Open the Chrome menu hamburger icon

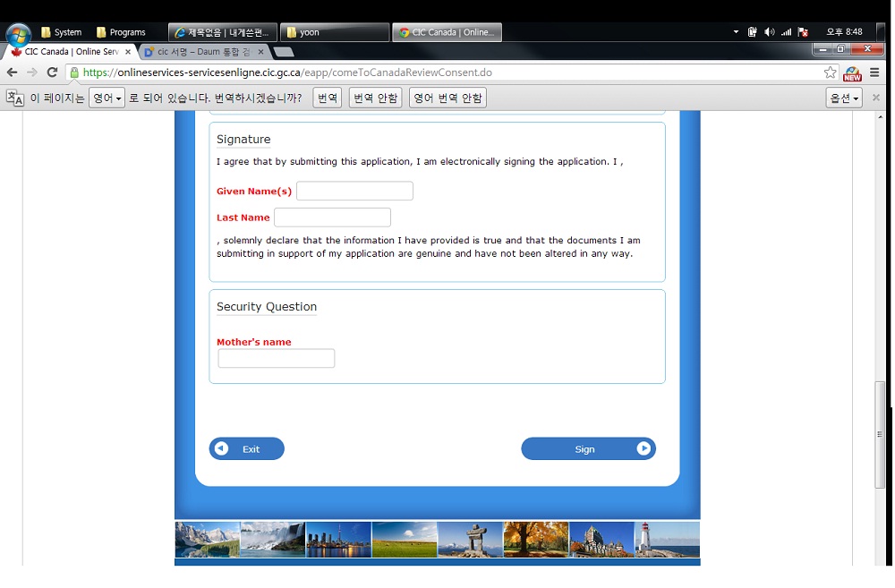[x=874, y=72]
